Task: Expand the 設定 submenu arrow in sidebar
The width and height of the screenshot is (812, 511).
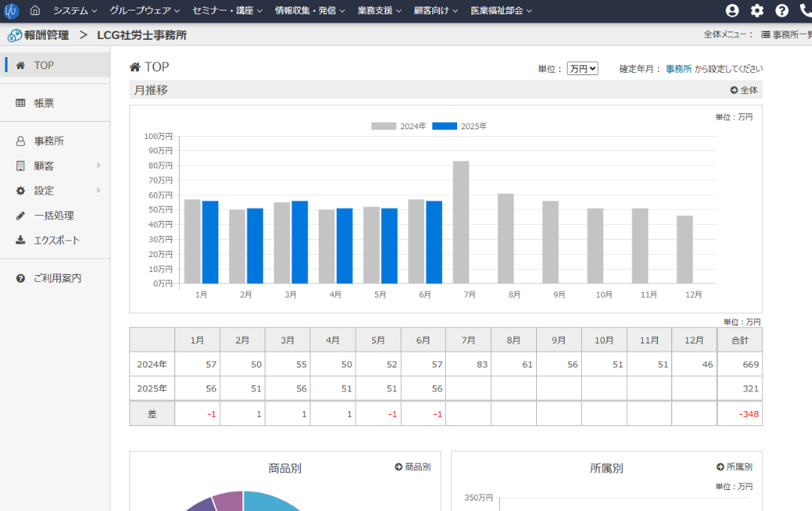Action: pos(98,191)
